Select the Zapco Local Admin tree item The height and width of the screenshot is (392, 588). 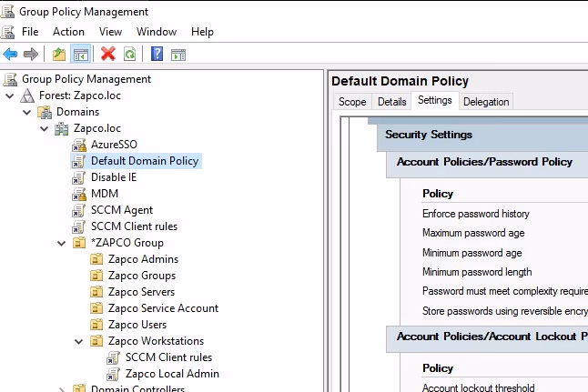172,374
